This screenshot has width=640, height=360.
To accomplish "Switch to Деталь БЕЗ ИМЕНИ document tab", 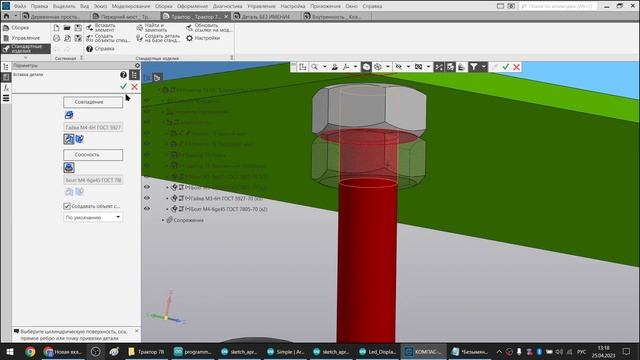I will pos(266,16).
